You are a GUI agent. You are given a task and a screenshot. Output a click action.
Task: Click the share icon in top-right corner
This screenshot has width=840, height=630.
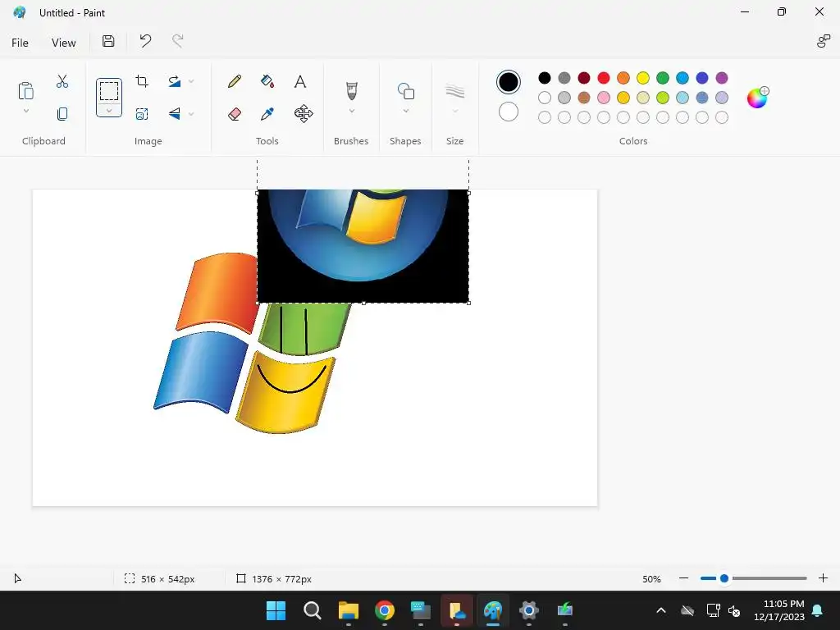823,41
